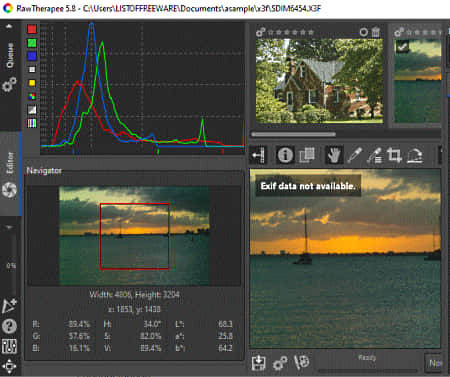Select the Straighten tool

tap(415, 156)
